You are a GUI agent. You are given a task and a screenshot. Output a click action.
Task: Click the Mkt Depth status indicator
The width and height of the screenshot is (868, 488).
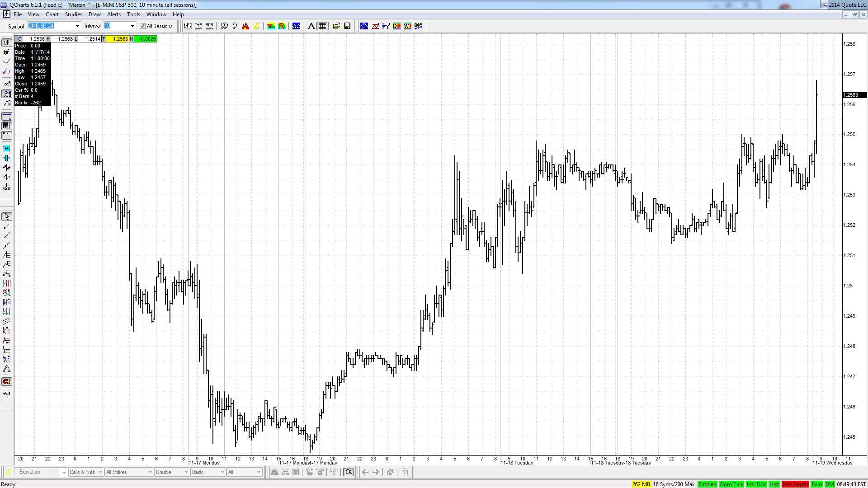(x=795, y=484)
